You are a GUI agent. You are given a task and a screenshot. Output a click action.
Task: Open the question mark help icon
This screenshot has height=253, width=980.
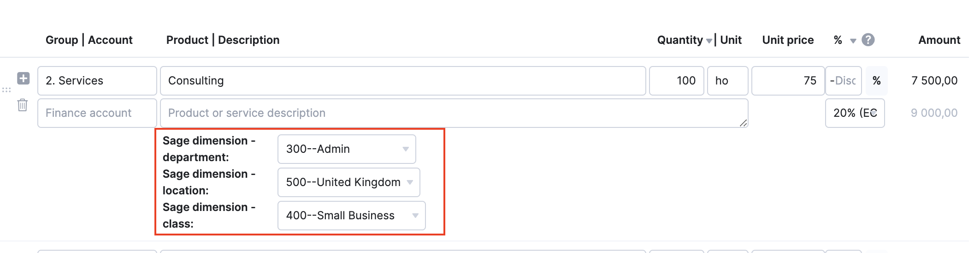point(868,40)
